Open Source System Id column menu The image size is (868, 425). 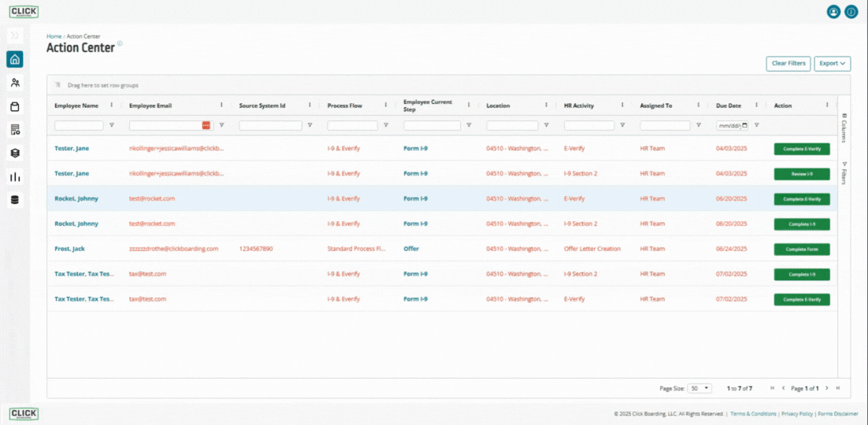pyautogui.click(x=310, y=105)
